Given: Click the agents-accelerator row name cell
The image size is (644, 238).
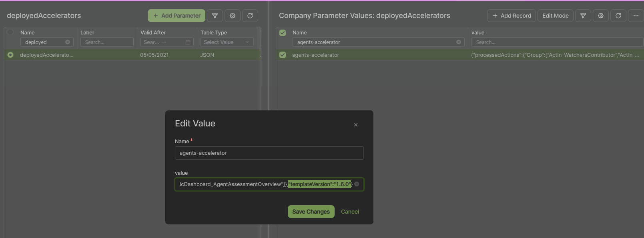Looking at the screenshot, I should click(x=315, y=55).
